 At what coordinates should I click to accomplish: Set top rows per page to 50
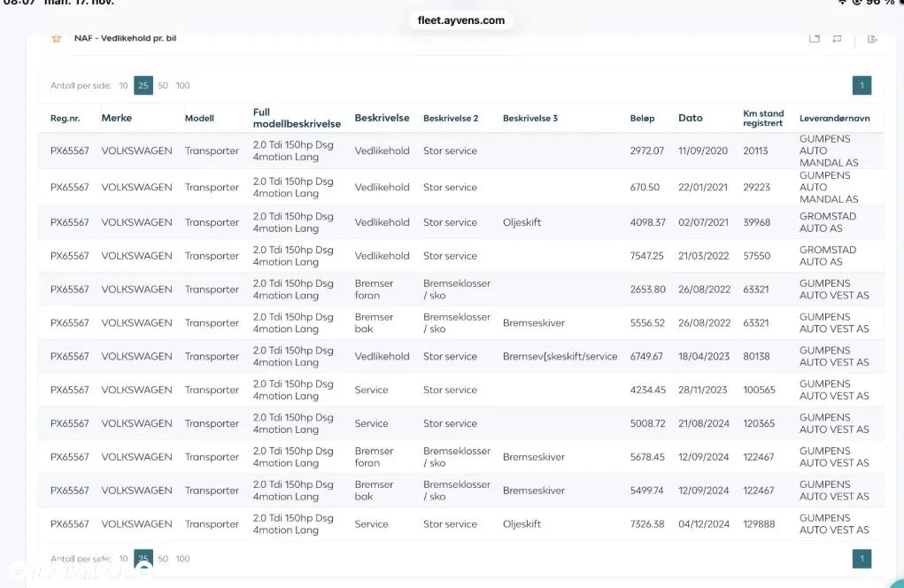click(x=163, y=85)
